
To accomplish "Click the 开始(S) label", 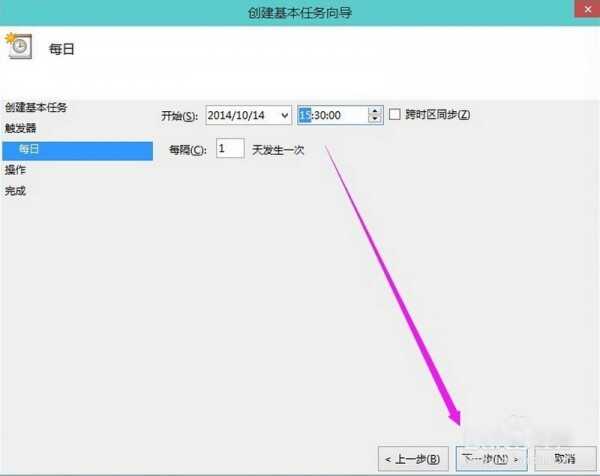I will click(x=180, y=116).
